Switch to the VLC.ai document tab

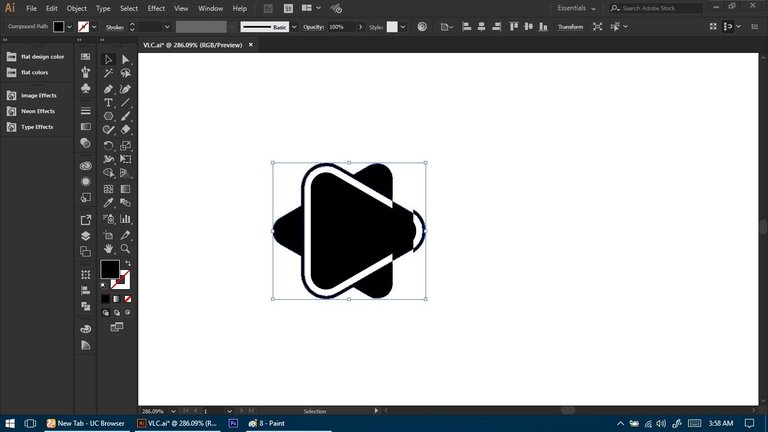pyautogui.click(x=192, y=45)
